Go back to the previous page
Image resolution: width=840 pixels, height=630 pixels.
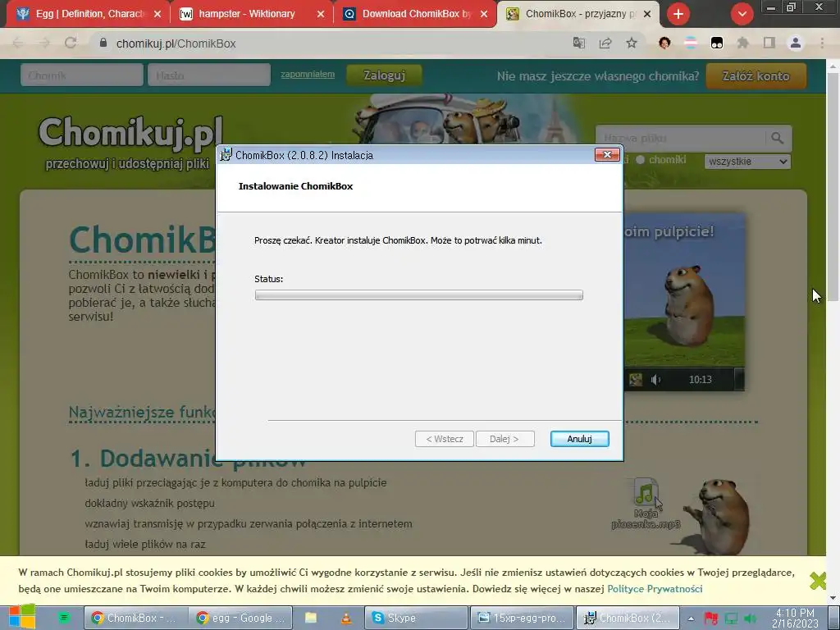(18, 43)
